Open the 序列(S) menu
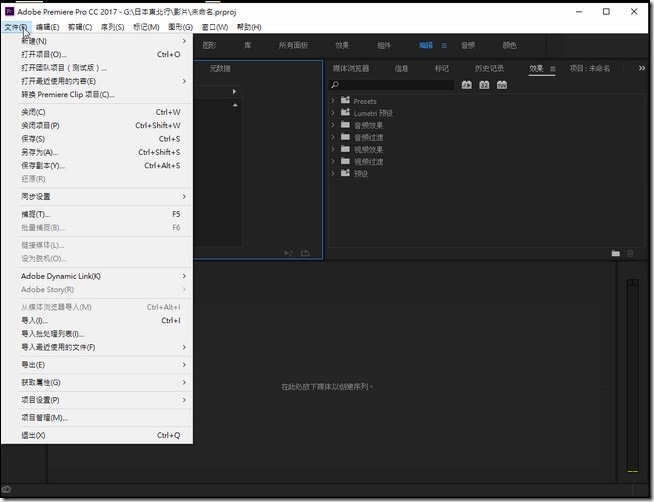Viewport: 654px width, 502px height. coord(112,27)
